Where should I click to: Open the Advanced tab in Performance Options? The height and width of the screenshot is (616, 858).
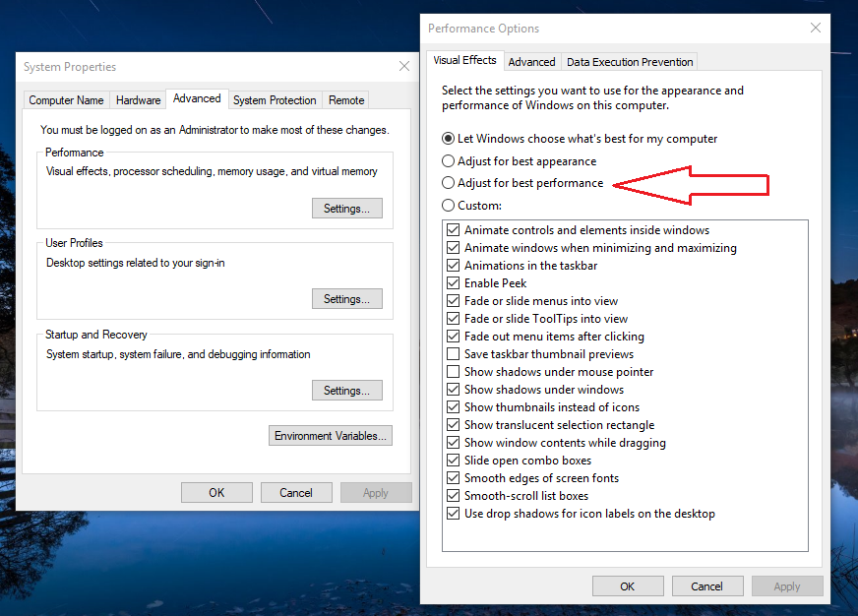coord(531,62)
